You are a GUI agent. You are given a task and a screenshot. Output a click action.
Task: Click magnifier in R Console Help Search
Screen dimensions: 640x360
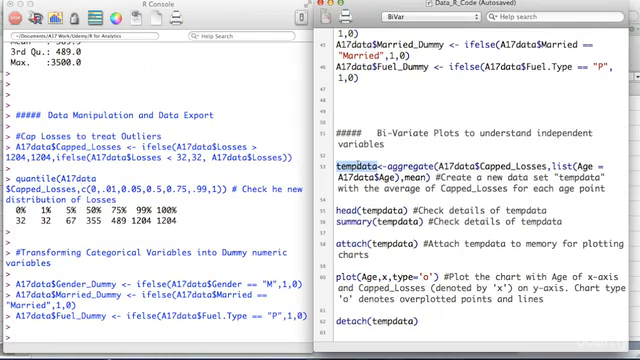pyautogui.click(x=194, y=36)
